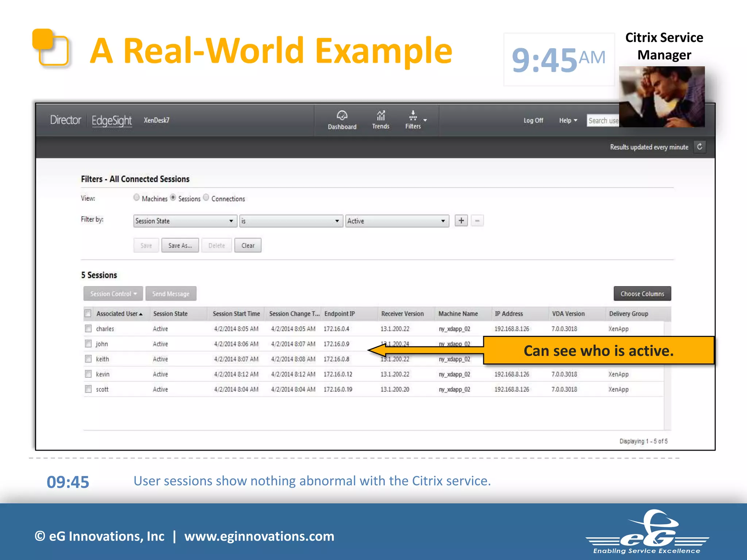747x560 pixels.
Task: Select the Sessions view radio button
Action: coord(173,197)
